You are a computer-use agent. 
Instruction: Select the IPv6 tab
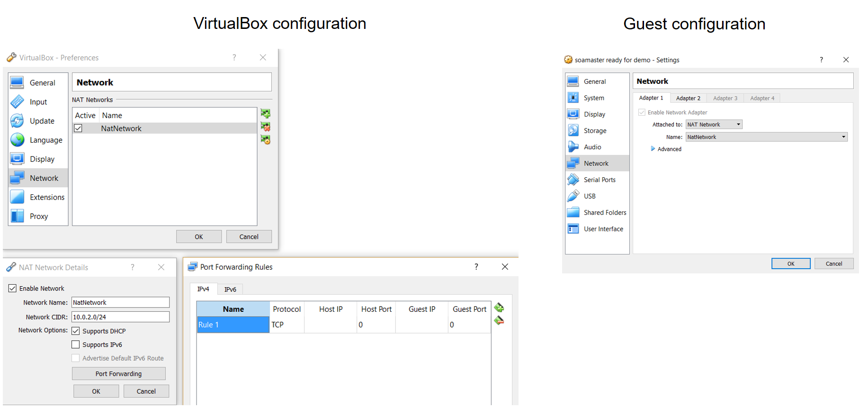tap(230, 290)
